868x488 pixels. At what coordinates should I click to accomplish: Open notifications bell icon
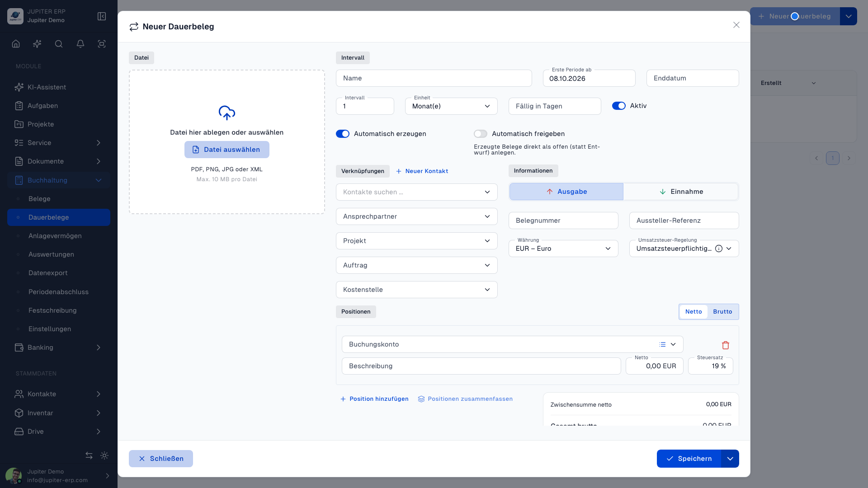point(80,44)
